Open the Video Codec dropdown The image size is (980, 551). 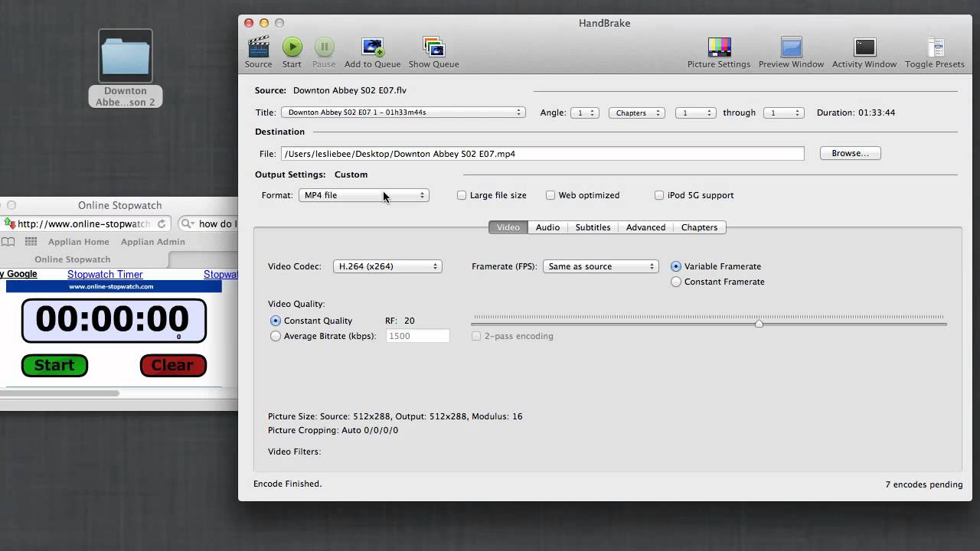click(387, 266)
